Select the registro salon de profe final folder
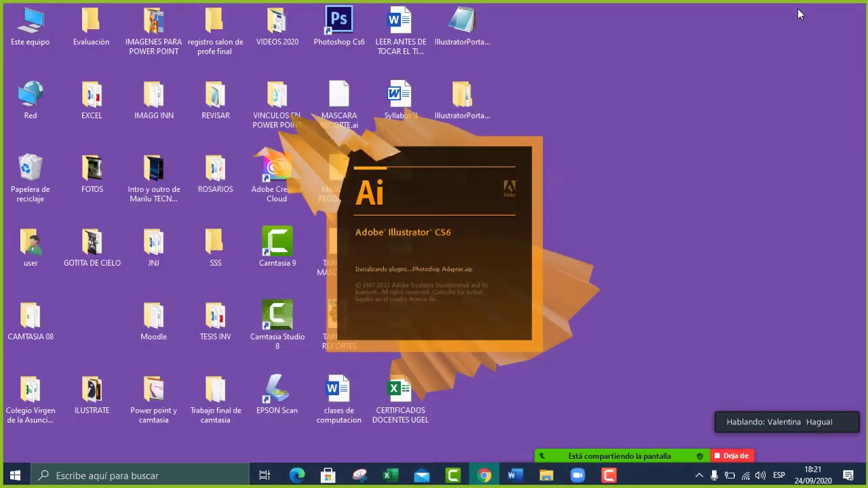868x488 pixels. click(215, 31)
